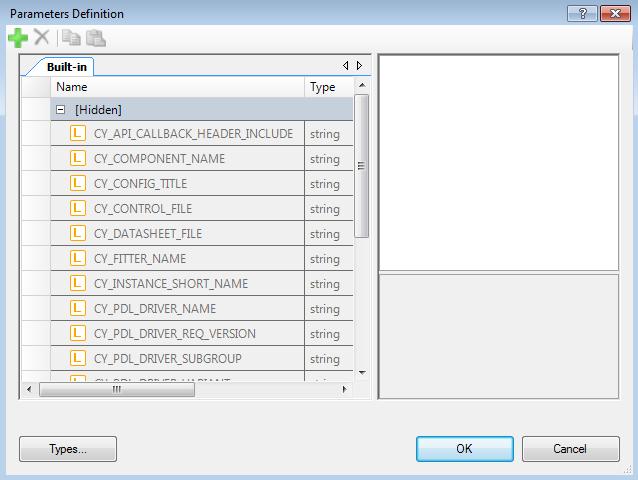Click the Cancel button
638x480 pixels.
570,449
